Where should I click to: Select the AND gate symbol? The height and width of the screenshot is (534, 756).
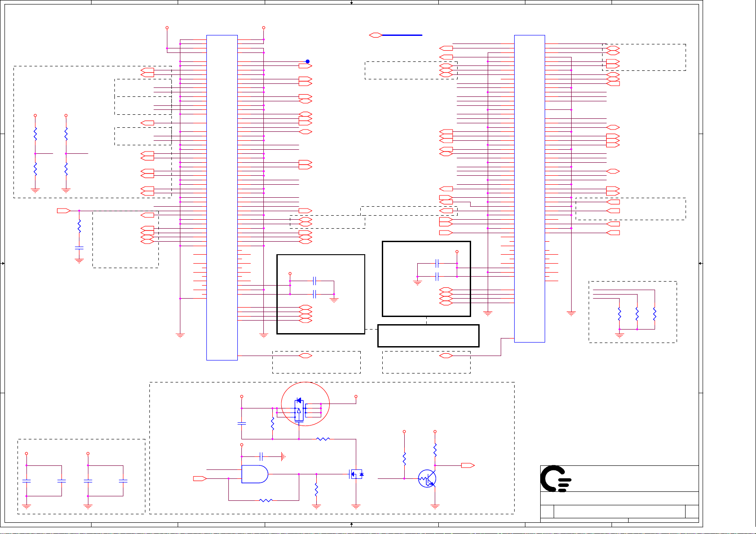255,474
